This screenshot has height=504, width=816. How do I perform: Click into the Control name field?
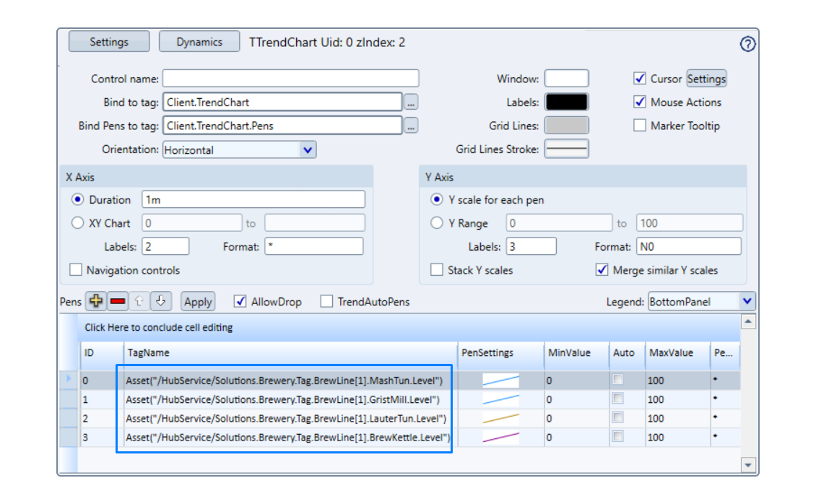coord(290,79)
